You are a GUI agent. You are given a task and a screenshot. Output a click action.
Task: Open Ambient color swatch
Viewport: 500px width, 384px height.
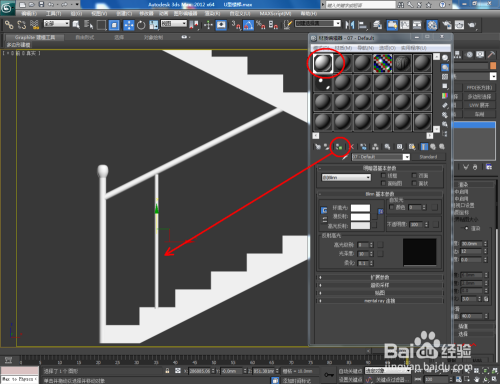(360, 208)
